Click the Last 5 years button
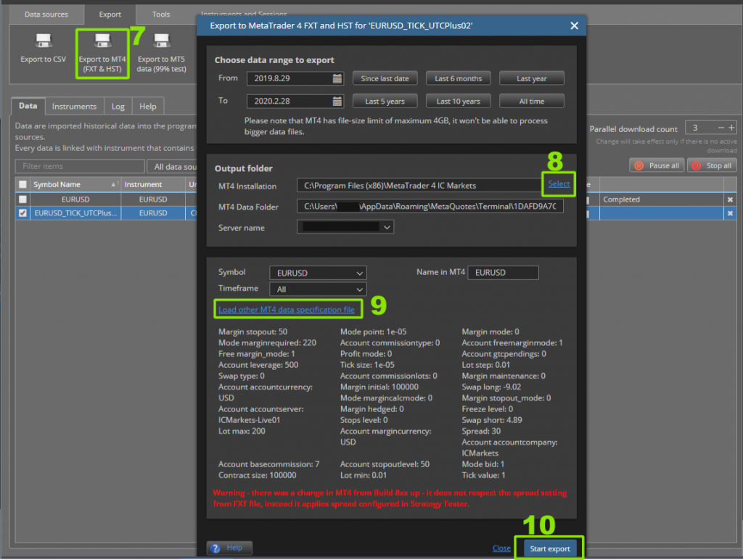 [385, 101]
